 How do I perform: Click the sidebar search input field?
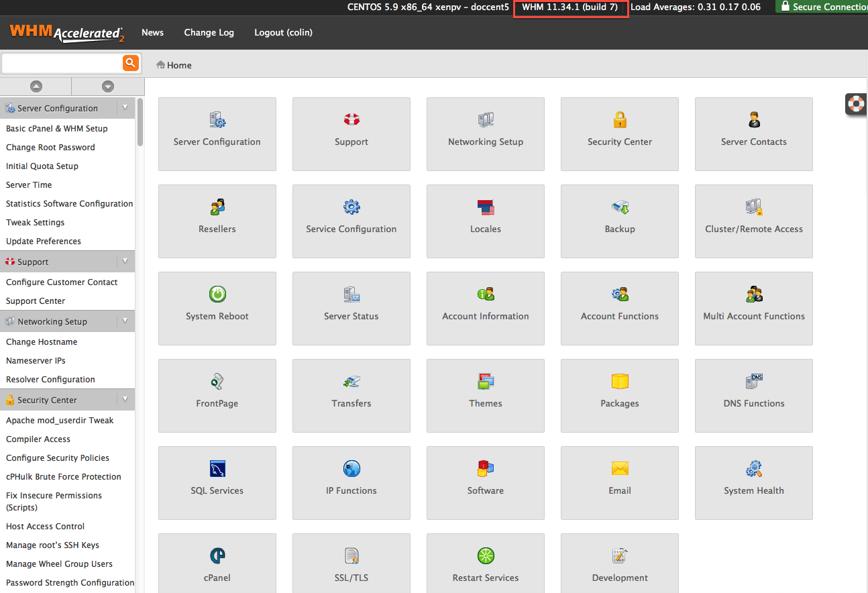tap(62, 63)
